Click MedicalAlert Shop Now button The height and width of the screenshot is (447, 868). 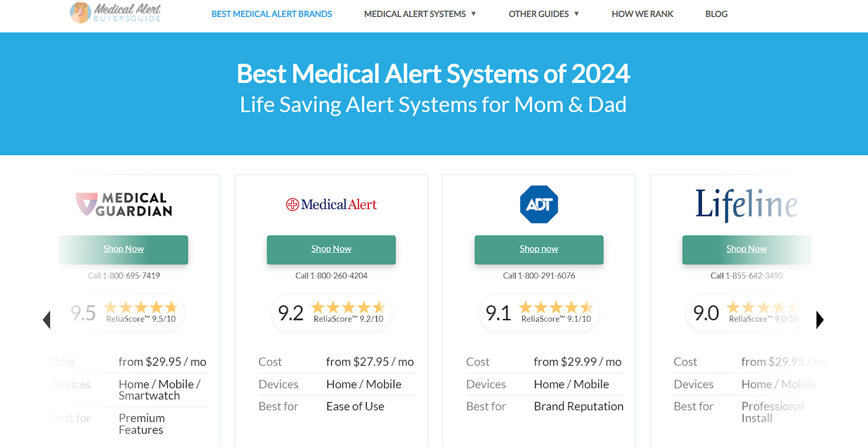tap(331, 250)
